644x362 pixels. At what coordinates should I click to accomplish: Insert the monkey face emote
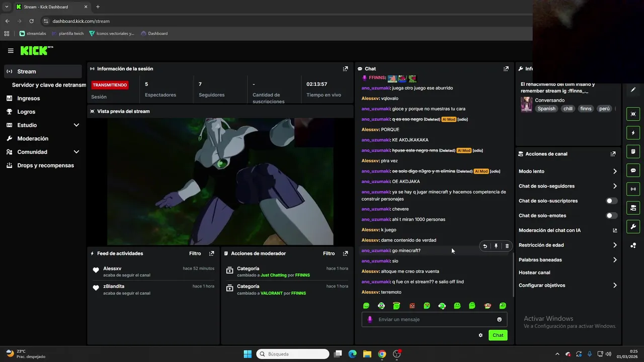pos(487,306)
